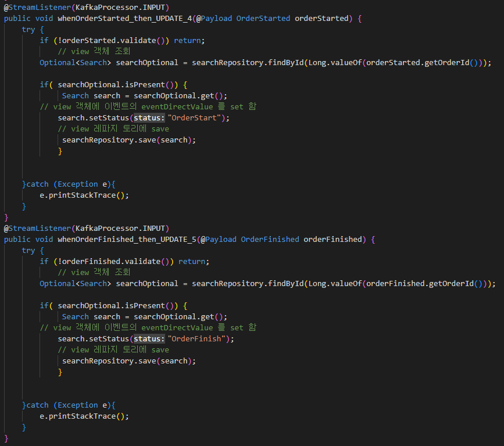The image size is (504, 446).
Task: Click the OrderStarted payload type
Action: (x=263, y=19)
